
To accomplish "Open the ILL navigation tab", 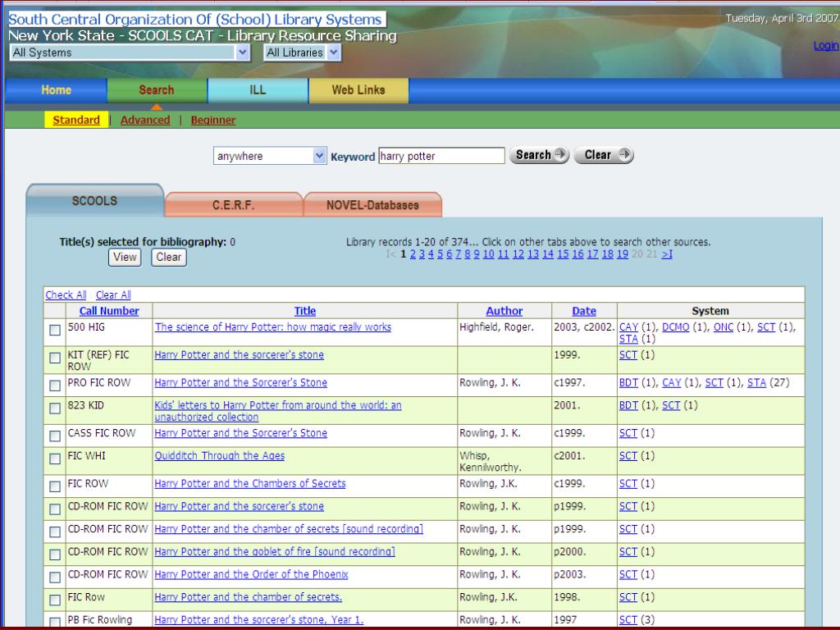I will coord(258,90).
